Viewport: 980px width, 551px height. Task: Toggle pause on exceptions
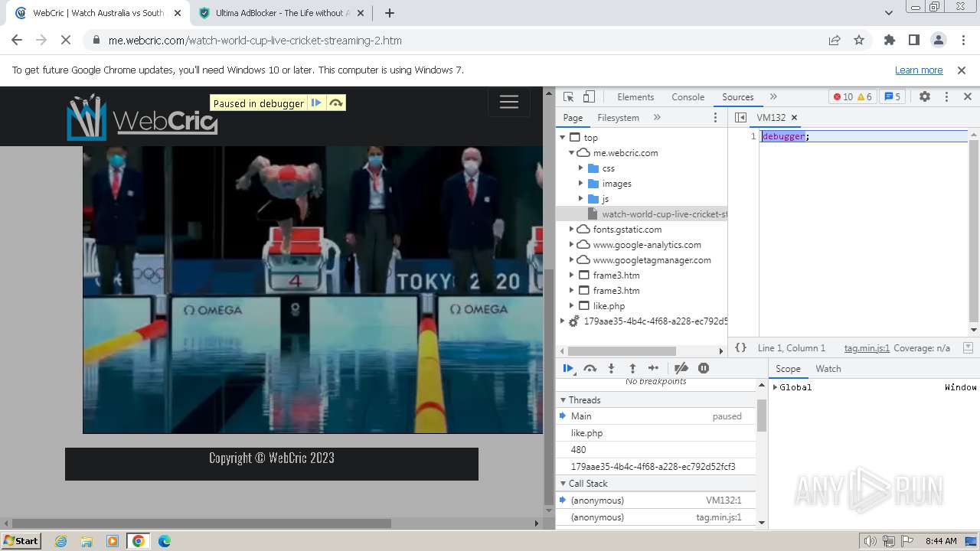pyautogui.click(x=704, y=368)
